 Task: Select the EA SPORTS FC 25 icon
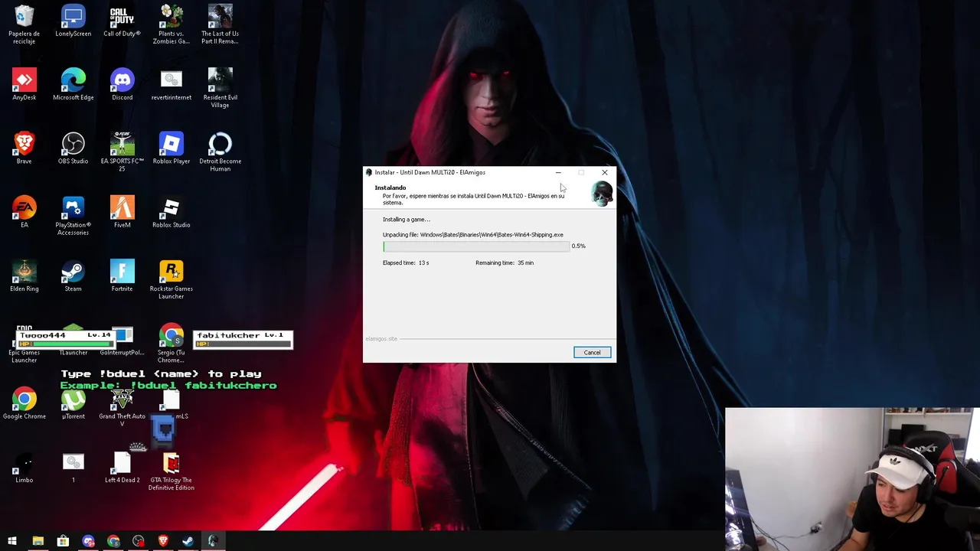pyautogui.click(x=122, y=152)
